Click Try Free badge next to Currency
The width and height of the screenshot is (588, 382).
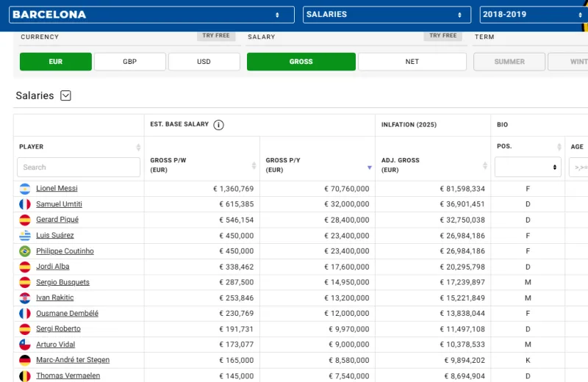click(216, 35)
